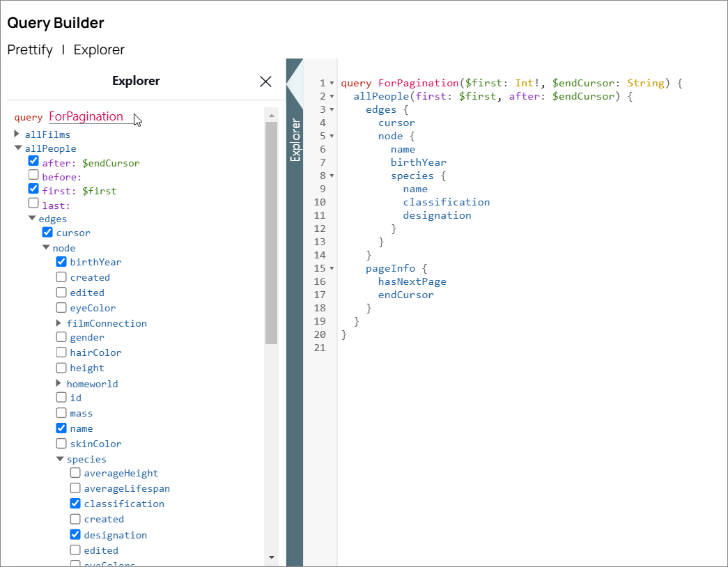Enable the averageLifespan checkbox

tap(75, 488)
